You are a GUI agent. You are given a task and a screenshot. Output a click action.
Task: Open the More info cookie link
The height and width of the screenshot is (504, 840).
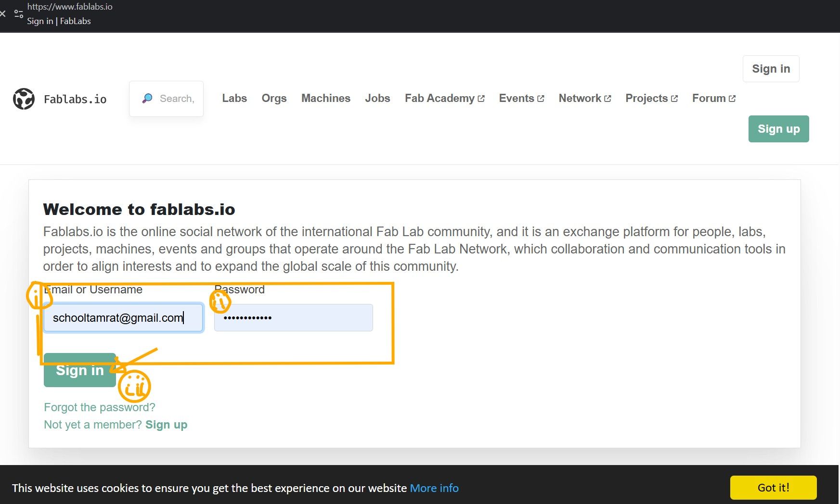[434, 488]
